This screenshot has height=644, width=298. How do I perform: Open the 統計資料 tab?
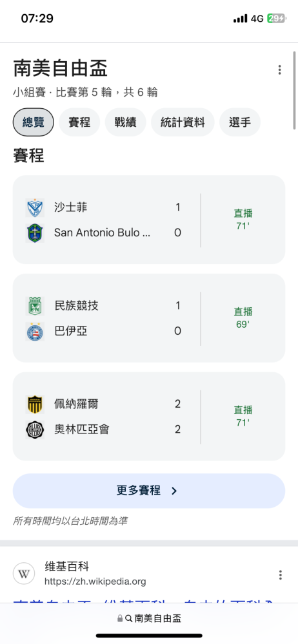183,122
